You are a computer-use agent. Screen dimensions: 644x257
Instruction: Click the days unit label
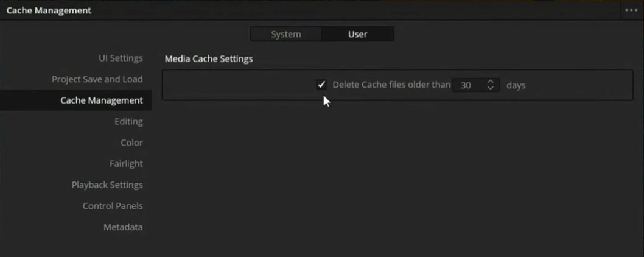[516, 85]
